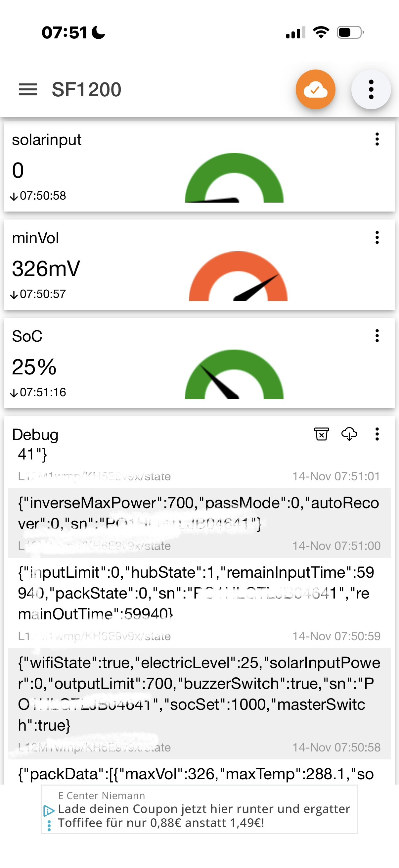
Task: Open the top-right app overflow menu
Action: [371, 90]
